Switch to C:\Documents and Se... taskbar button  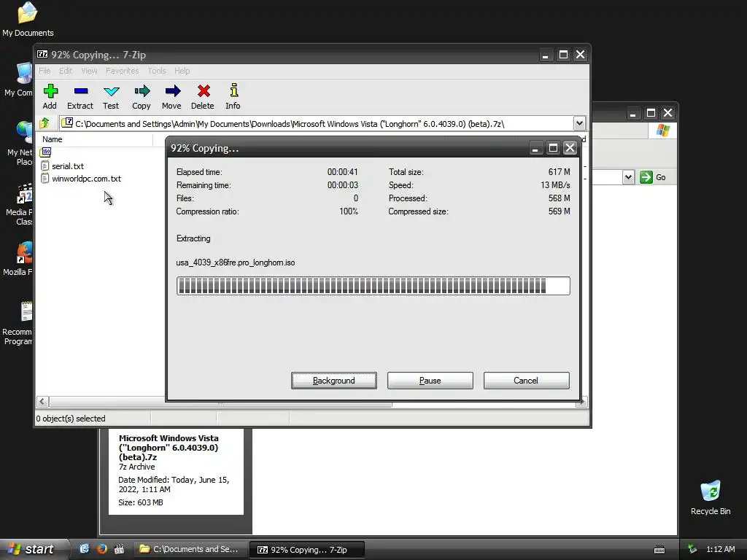pyautogui.click(x=190, y=549)
